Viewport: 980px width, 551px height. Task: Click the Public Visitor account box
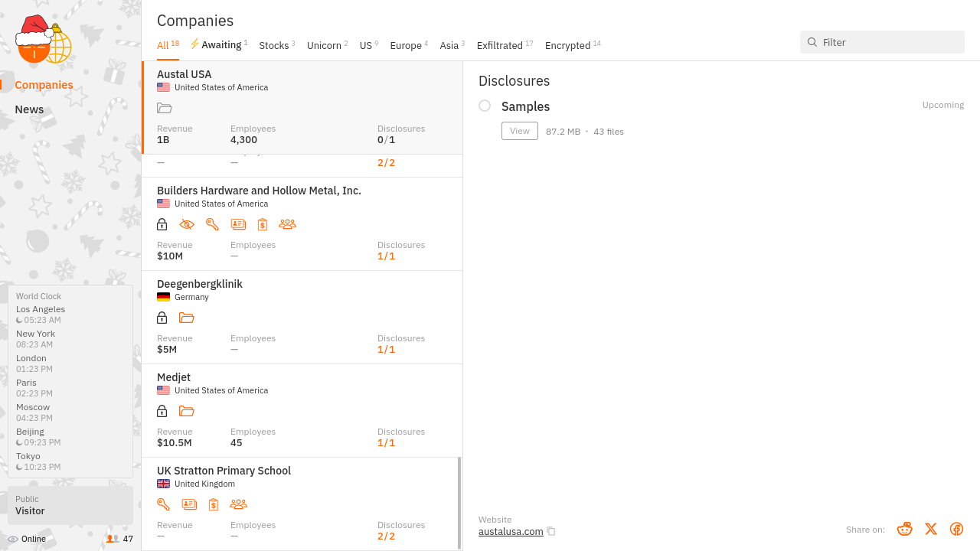(70, 505)
